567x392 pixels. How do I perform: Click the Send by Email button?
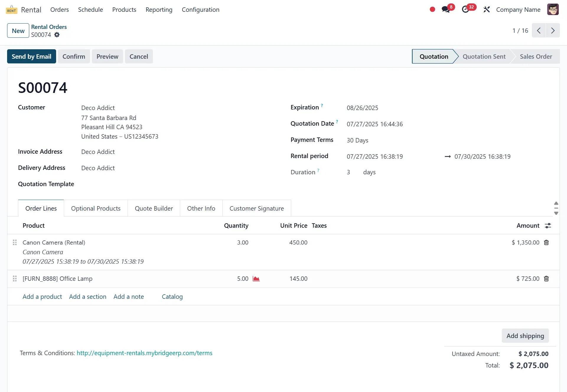[x=32, y=57]
